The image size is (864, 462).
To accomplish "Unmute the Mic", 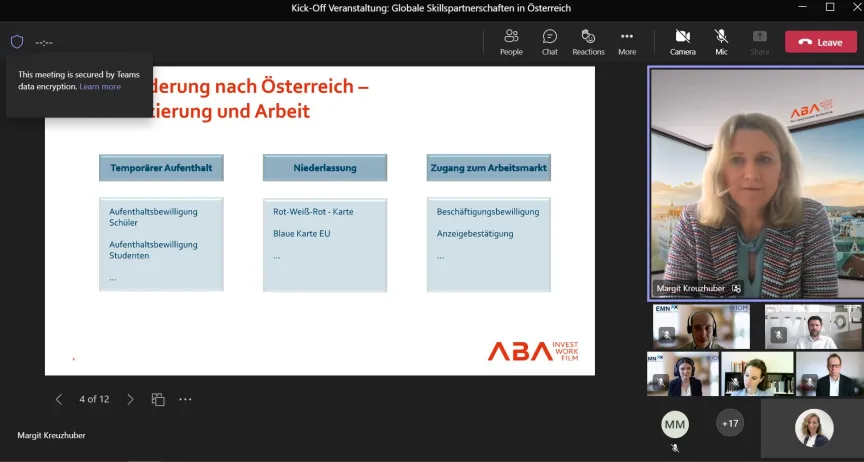I will click(721, 42).
